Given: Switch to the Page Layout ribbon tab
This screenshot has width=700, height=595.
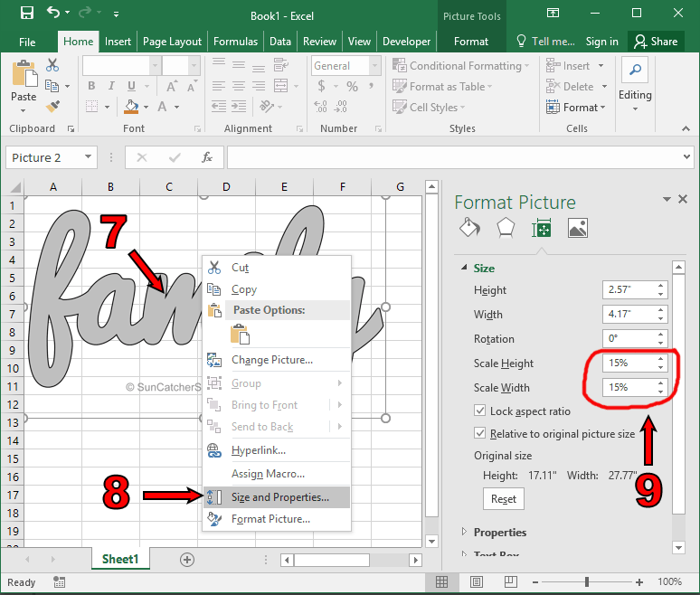Looking at the screenshot, I should tap(172, 42).
